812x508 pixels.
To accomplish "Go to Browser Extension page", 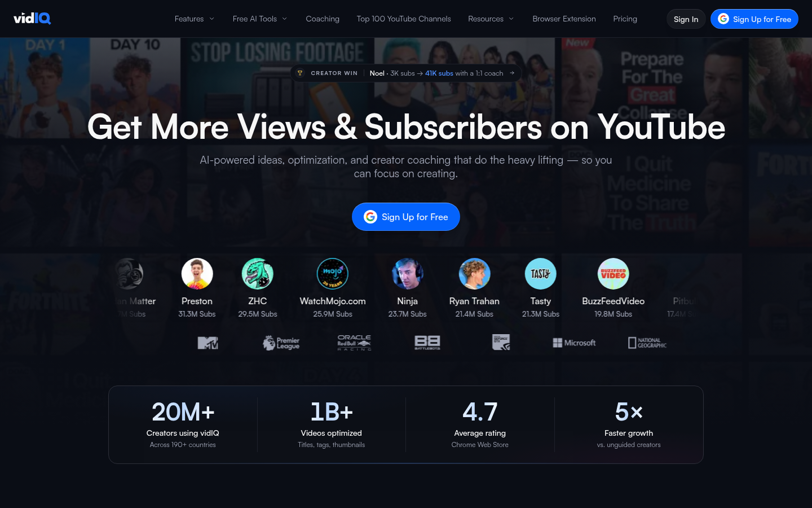I will [564, 19].
